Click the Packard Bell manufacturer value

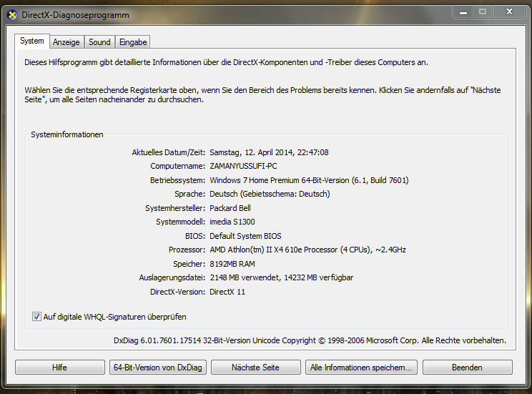point(230,208)
